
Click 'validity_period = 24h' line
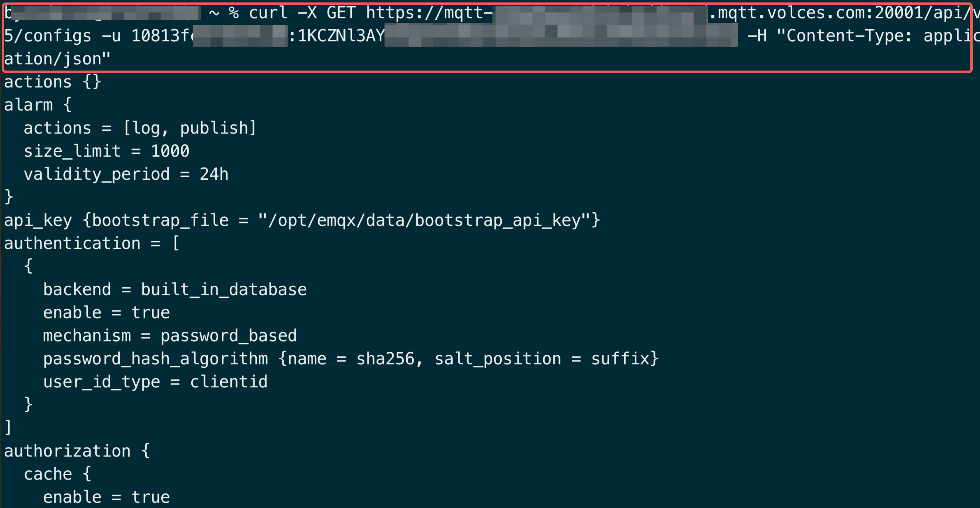[126, 174]
